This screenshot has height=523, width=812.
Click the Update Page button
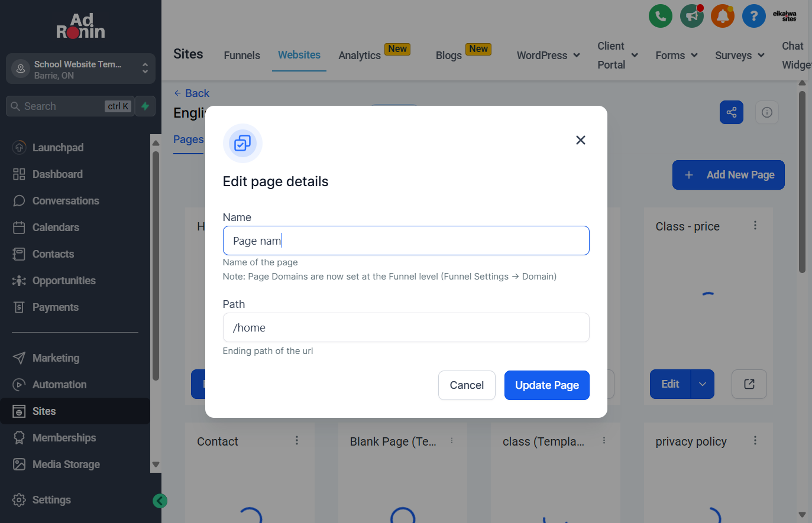(547, 385)
